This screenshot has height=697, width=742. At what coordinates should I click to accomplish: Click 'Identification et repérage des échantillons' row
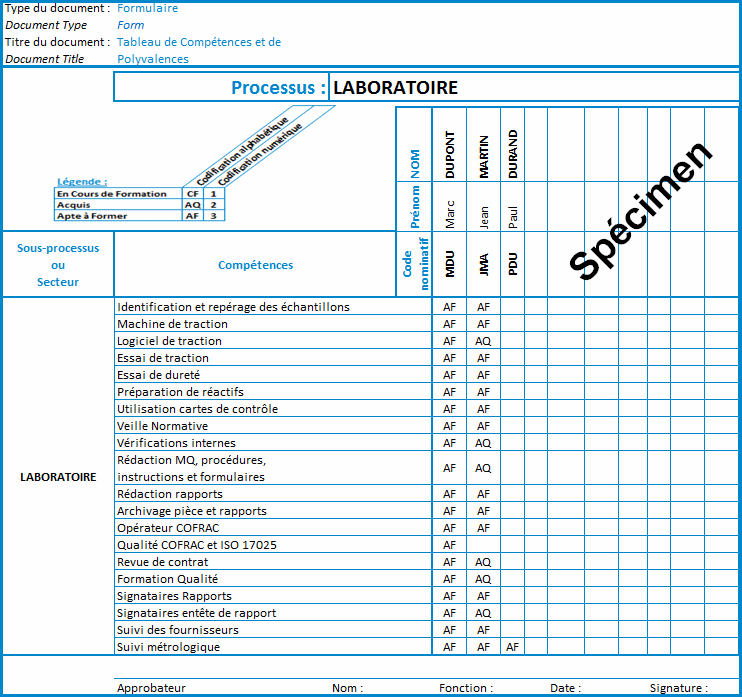coord(273,307)
